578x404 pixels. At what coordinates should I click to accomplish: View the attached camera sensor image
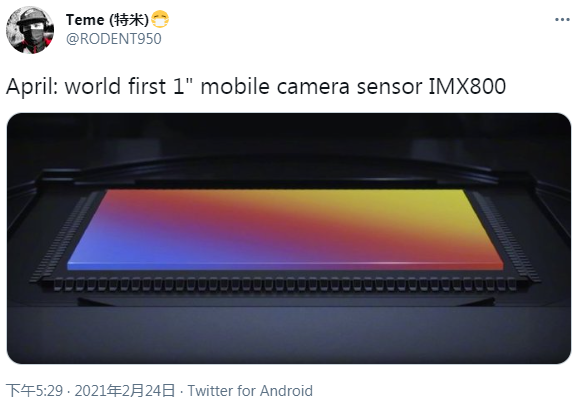click(289, 238)
